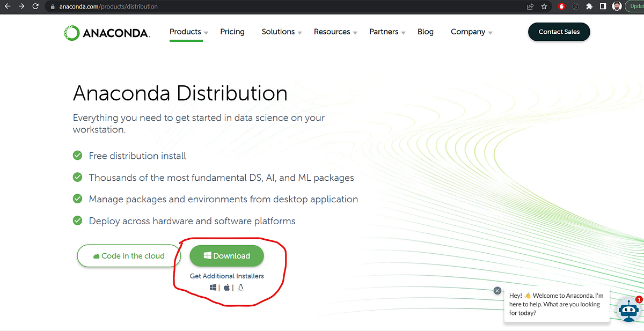Dismiss the chat welcome popup
Image resolution: width=644 pixels, height=331 pixels.
[x=497, y=290]
